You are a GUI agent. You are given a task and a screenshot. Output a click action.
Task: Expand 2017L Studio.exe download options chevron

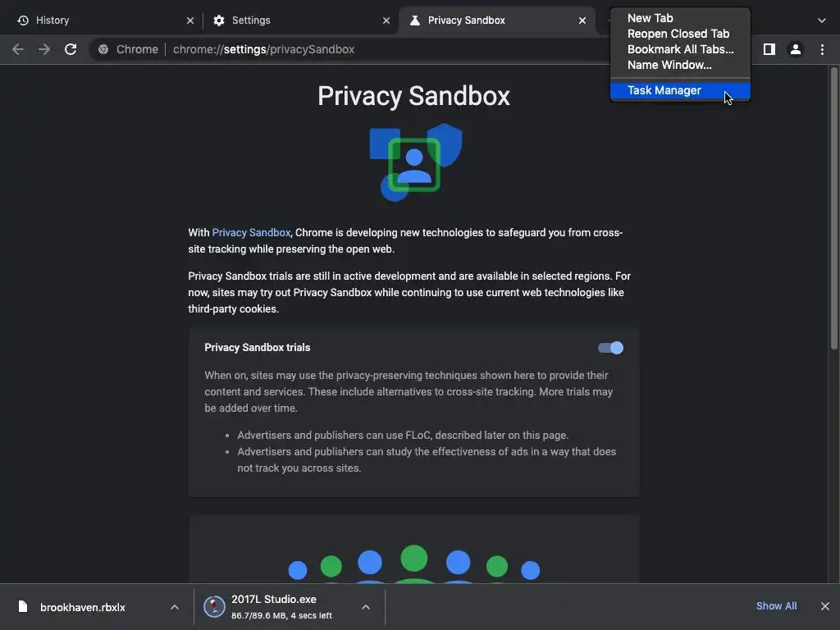[366, 607]
